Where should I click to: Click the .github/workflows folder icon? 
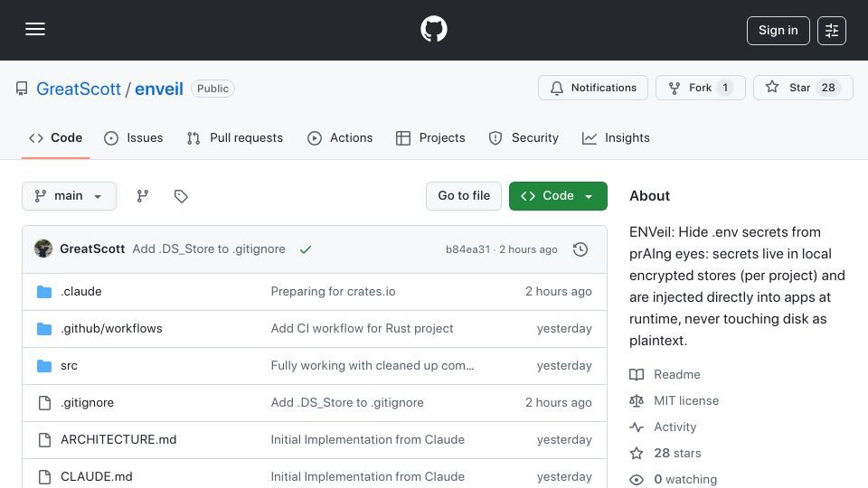point(44,329)
